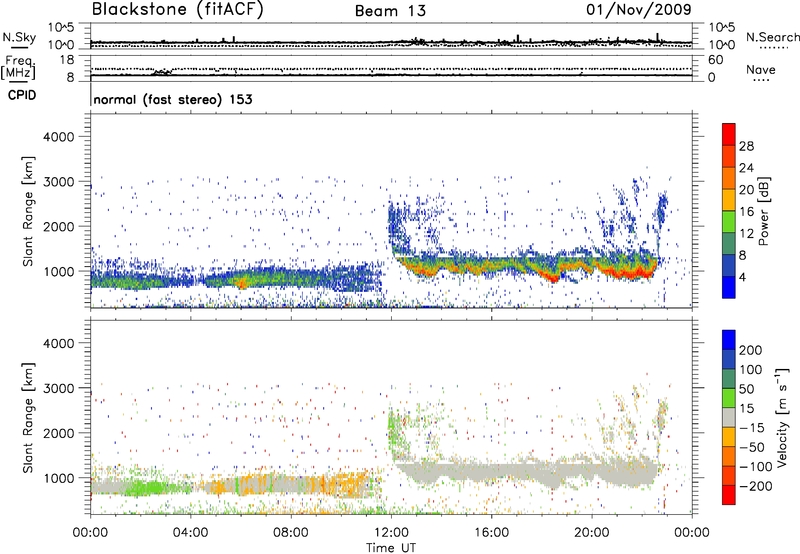Viewport: 800px width, 554px height.
Task: Click the '04:00' time axis tick label
Action: (190, 533)
